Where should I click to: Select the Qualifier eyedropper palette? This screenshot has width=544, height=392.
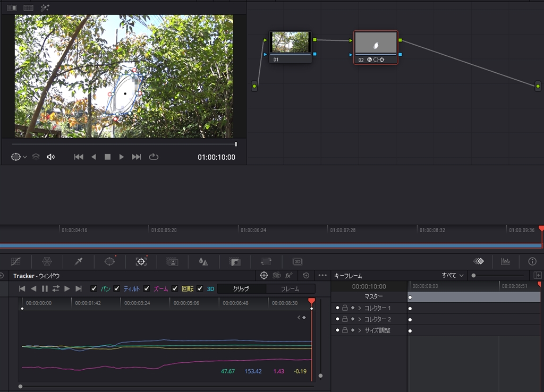point(79,261)
